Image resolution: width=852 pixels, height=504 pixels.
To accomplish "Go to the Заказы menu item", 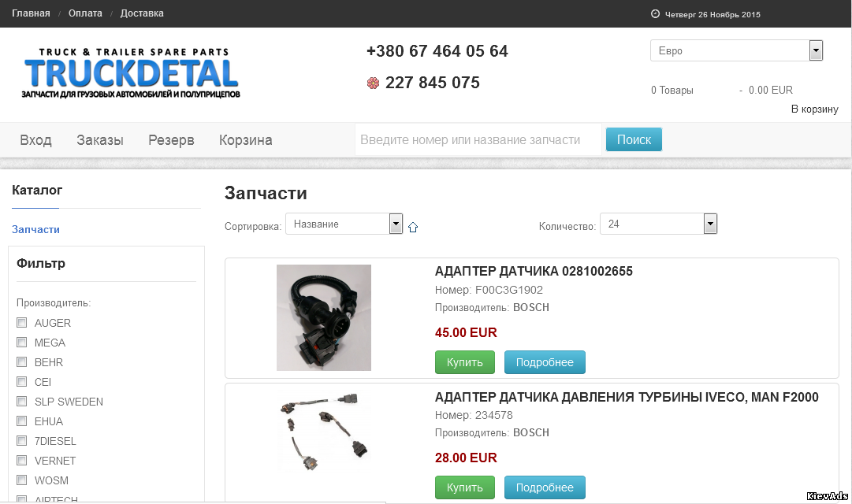I will coord(100,140).
